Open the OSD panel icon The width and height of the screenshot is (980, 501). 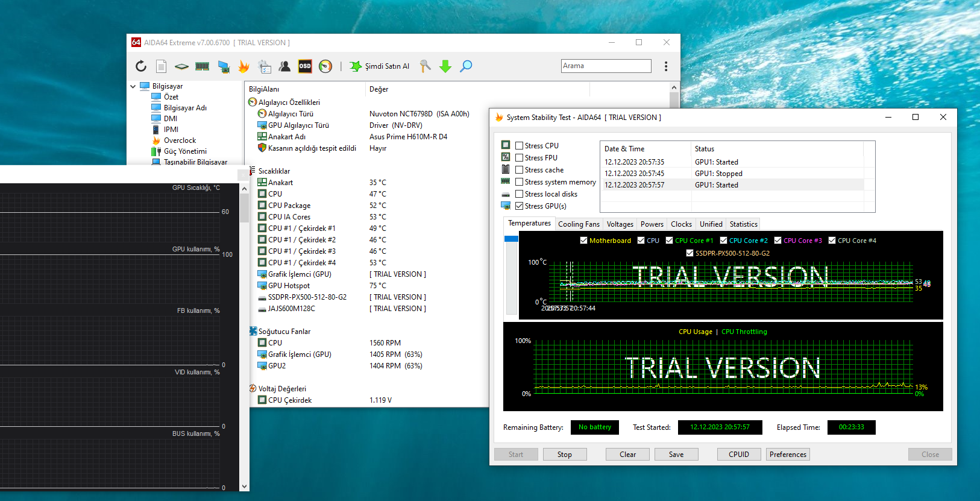[305, 66]
